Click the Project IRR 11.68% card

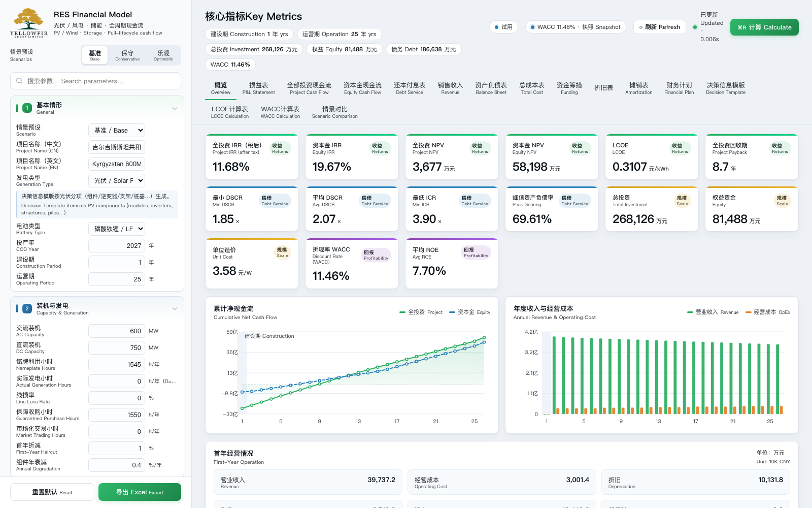252,157
